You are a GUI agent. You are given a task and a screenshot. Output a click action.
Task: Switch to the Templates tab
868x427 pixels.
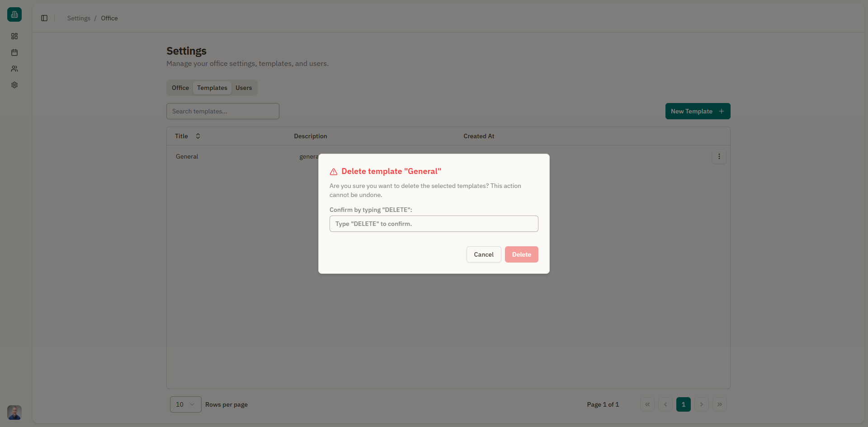click(x=212, y=88)
